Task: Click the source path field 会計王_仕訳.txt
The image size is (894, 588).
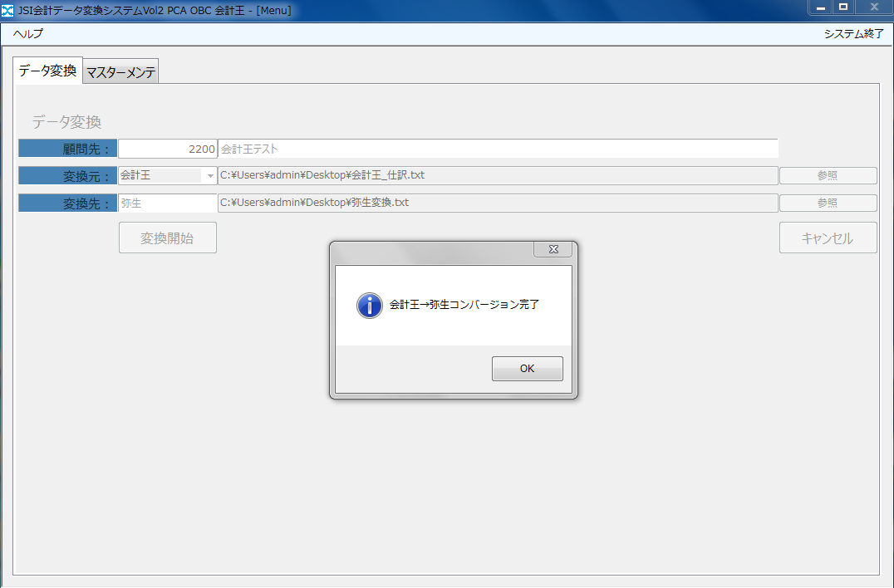Action: tap(497, 175)
